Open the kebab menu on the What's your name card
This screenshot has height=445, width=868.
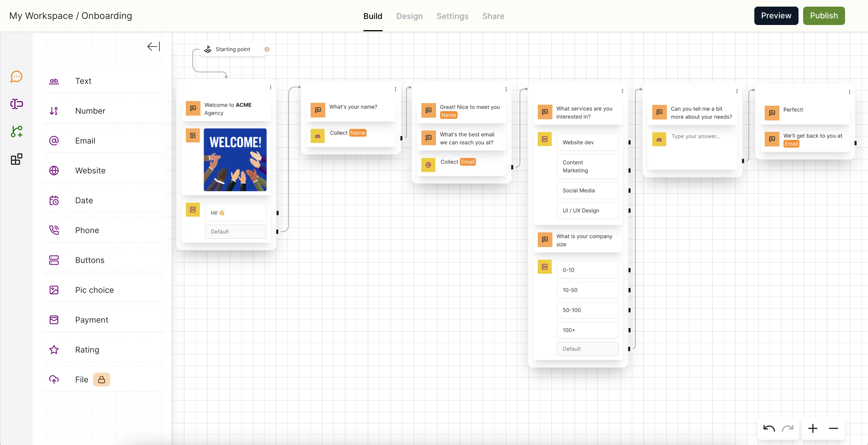[395, 89]
